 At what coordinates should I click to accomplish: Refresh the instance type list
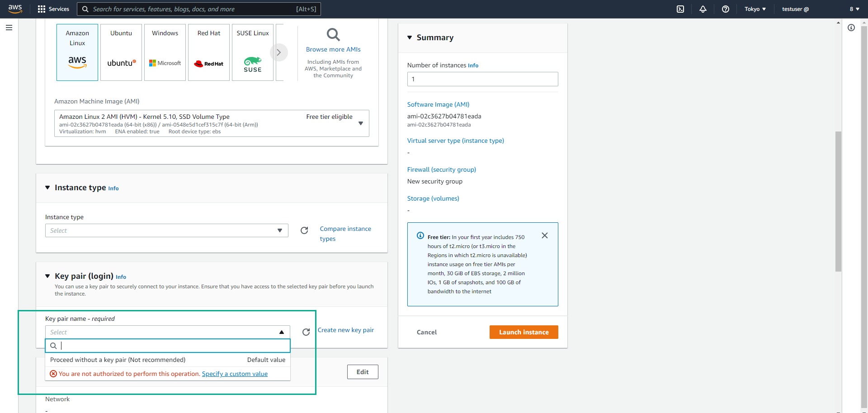(304, 230)
